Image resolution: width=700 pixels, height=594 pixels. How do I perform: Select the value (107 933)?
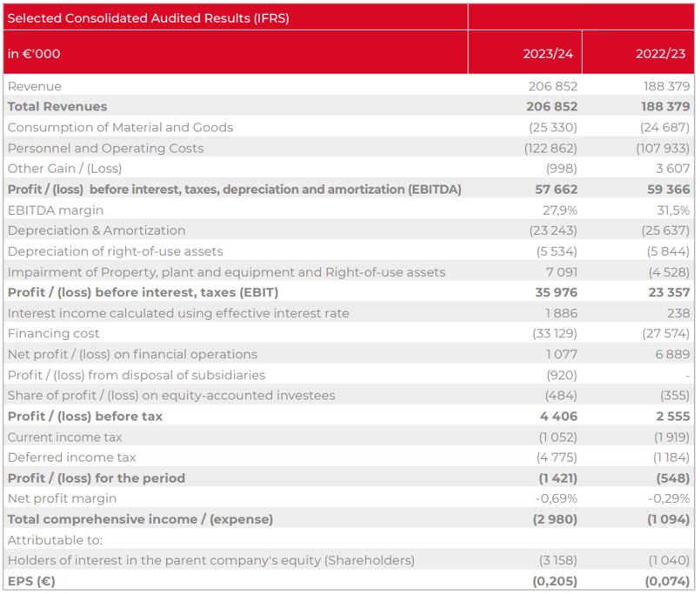(663, 148)
